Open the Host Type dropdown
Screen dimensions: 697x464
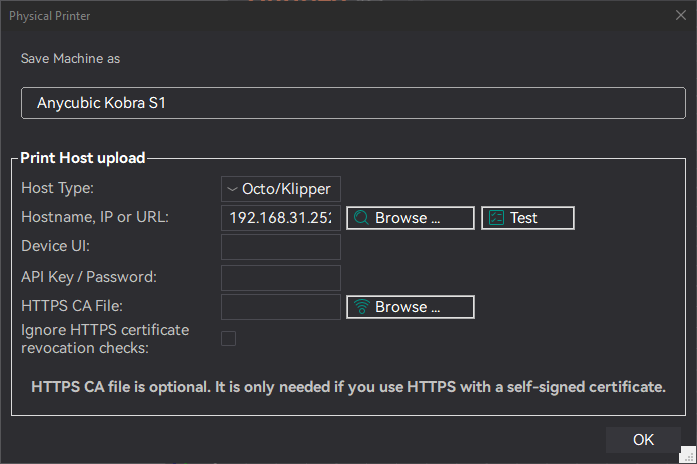click(x=281, y=189)
